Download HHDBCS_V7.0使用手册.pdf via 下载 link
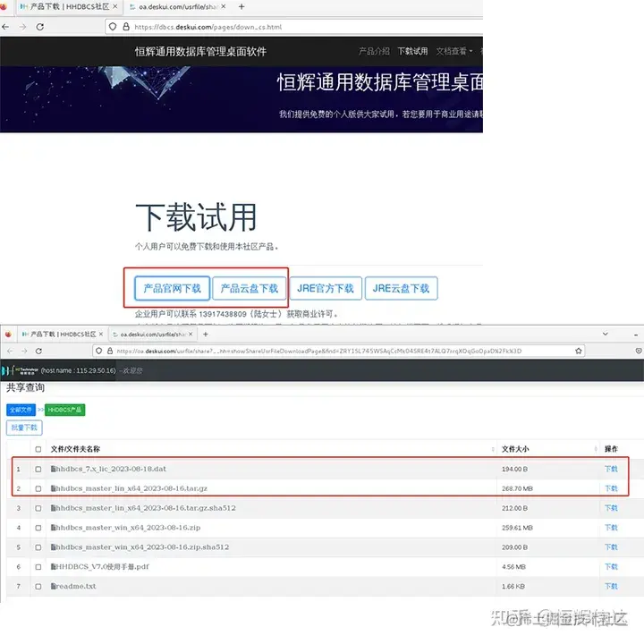644x644 pixels. (611, 567)
